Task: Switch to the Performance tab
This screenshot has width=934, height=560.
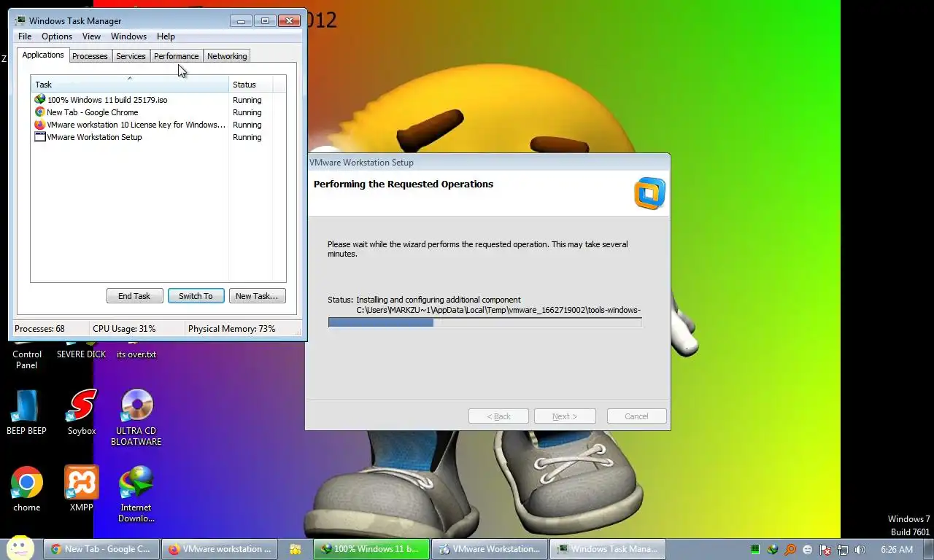Action: click(176, 56)
